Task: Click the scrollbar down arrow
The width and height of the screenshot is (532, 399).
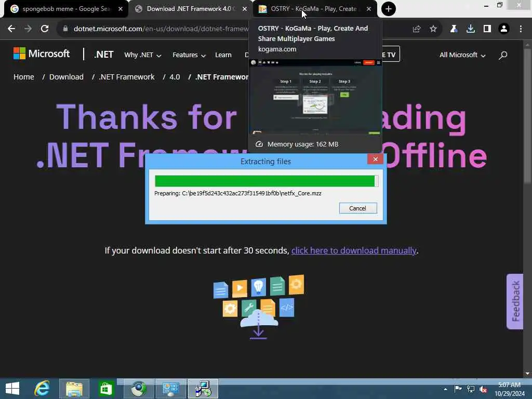Action: (x=527, y=374)
